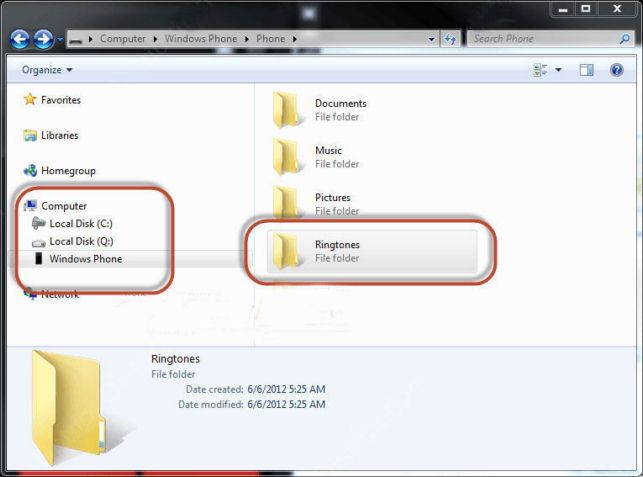Open the address bar history dropdown
This screenshot has width=643, height=477.
(431, 39)
